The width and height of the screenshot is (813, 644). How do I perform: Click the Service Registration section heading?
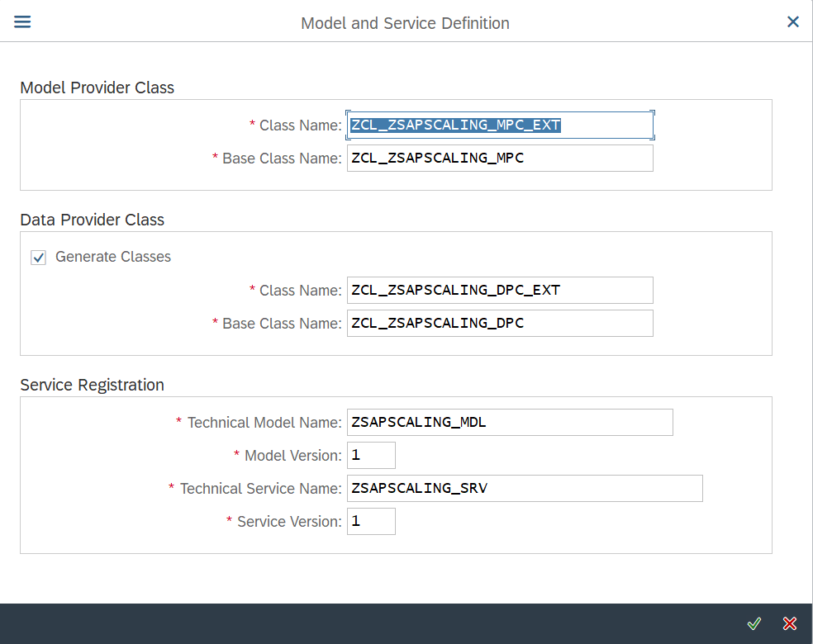click(x=93, y=385)
